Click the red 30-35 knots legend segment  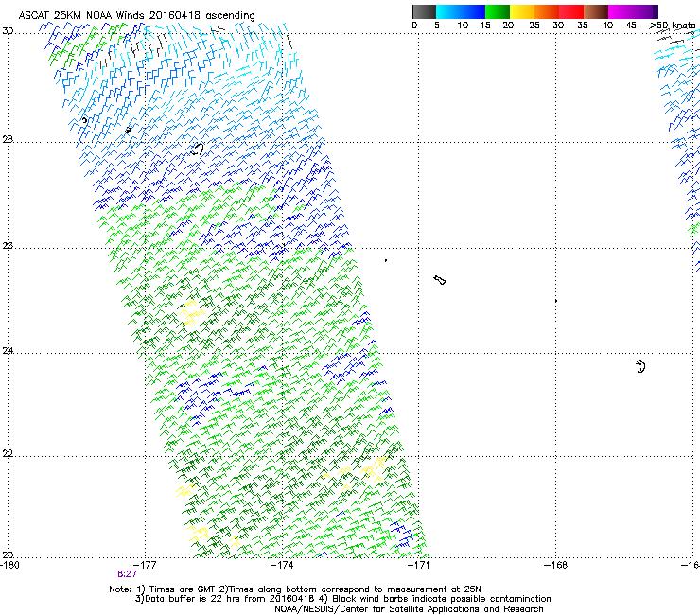coord(571,11)
